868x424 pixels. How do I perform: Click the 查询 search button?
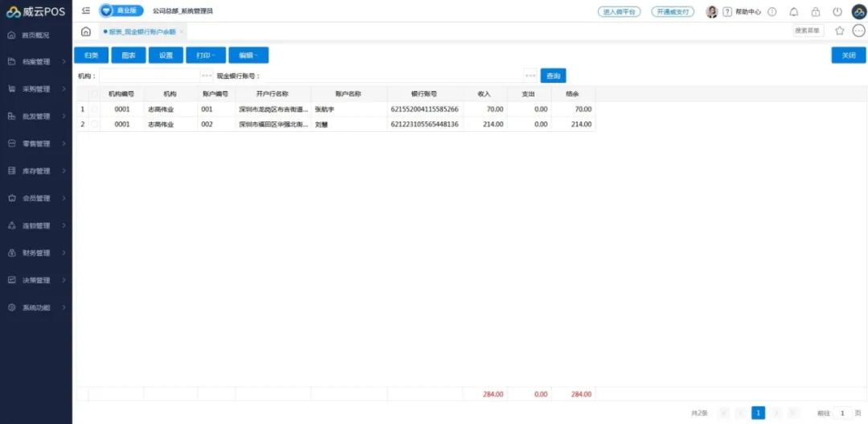(x=553, y=76)
